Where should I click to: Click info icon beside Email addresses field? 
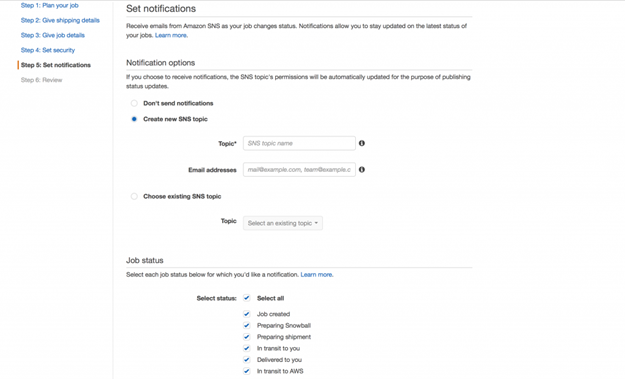pos(362,169)
